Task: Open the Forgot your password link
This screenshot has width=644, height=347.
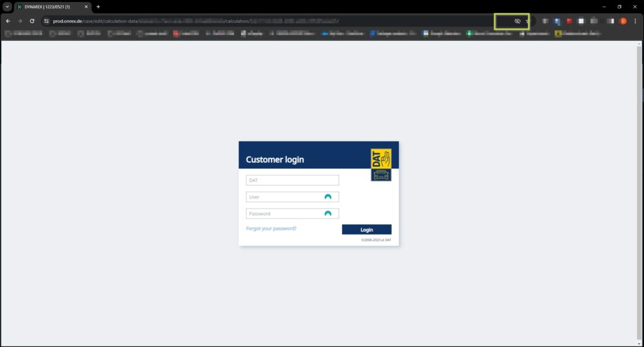Action: click(271, 228)
